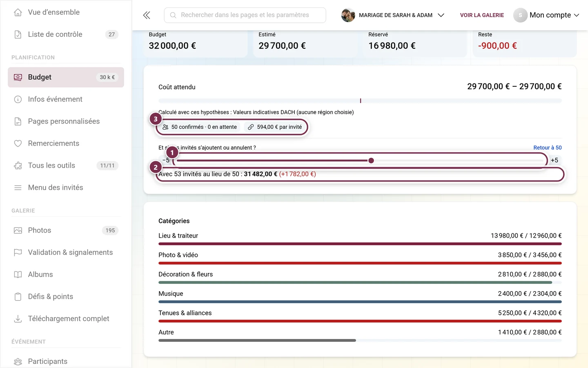Click the +5 guests button
Screen dimensions: 588x368
[x=555, y=160]
